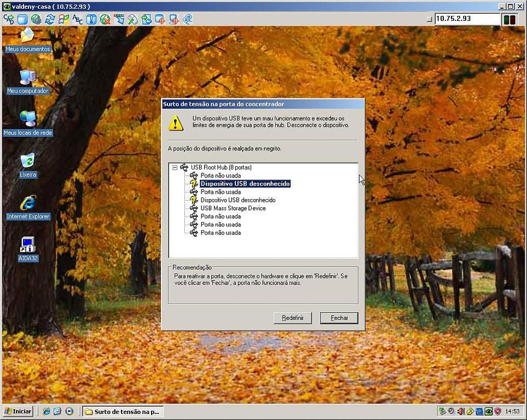Select the highlighted bold Dispositivo USB desconhecido row

tap(245, 184)
